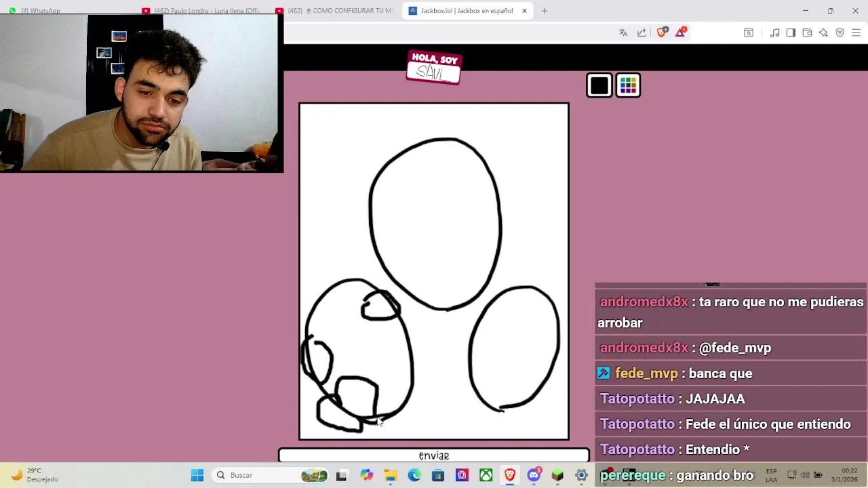Open Microsoft Edge from taskbar
Viewport: 868px width, 488px height.
pyautogui.click(x=414, y=475)
